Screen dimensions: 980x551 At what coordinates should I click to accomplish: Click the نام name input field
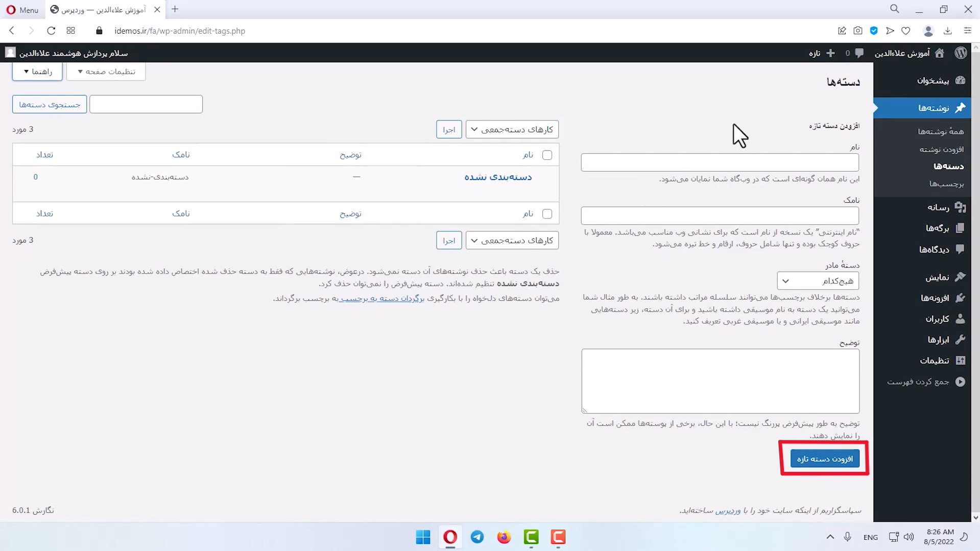click(x=720, y=162)
